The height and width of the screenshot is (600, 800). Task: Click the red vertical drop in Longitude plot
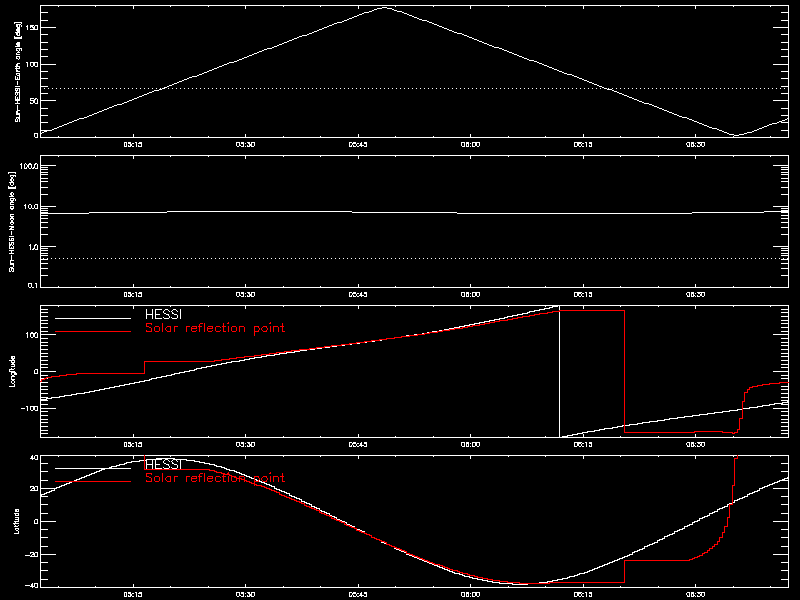coord(624,371)
